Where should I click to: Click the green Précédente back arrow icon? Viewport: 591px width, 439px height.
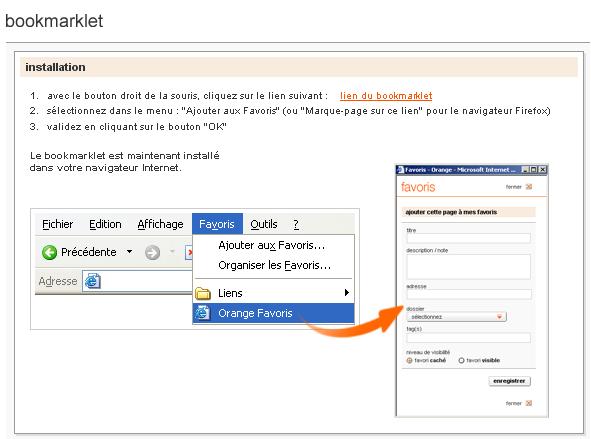[x=49, y=252]
